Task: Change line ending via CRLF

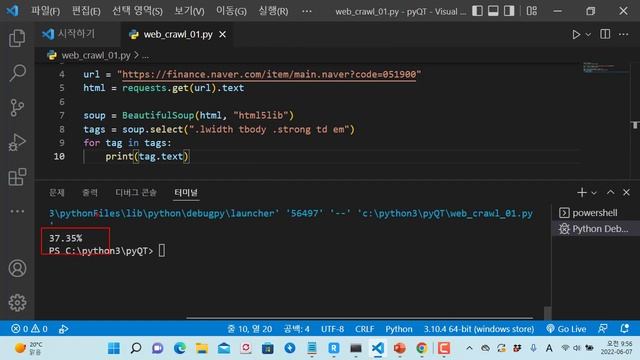Action: pos(364,329)
